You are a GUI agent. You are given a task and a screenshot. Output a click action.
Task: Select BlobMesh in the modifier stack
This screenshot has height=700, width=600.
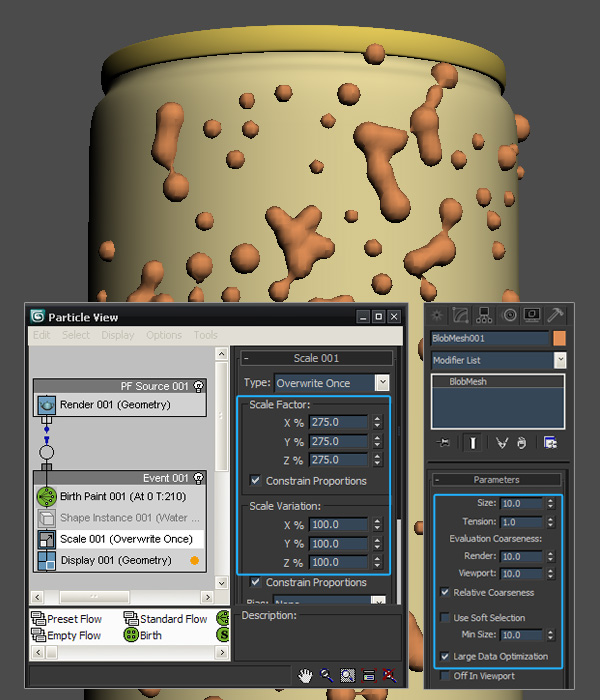(x=468, y=382)
